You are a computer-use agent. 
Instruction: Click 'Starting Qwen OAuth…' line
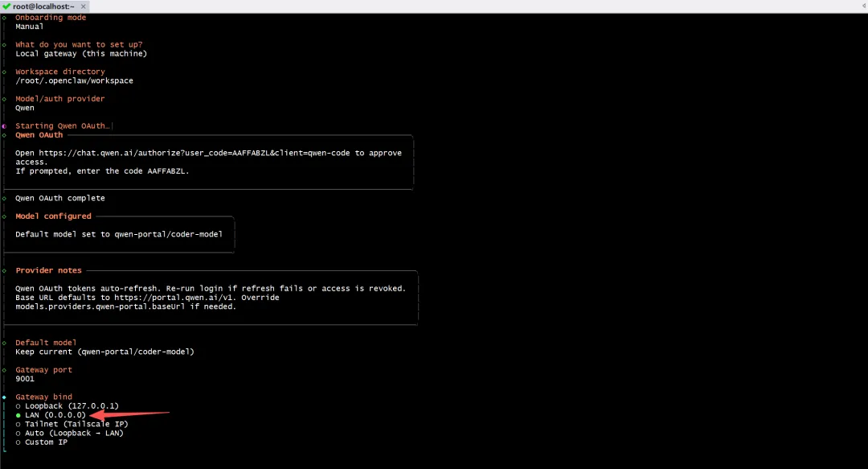[x=63, y=125]
